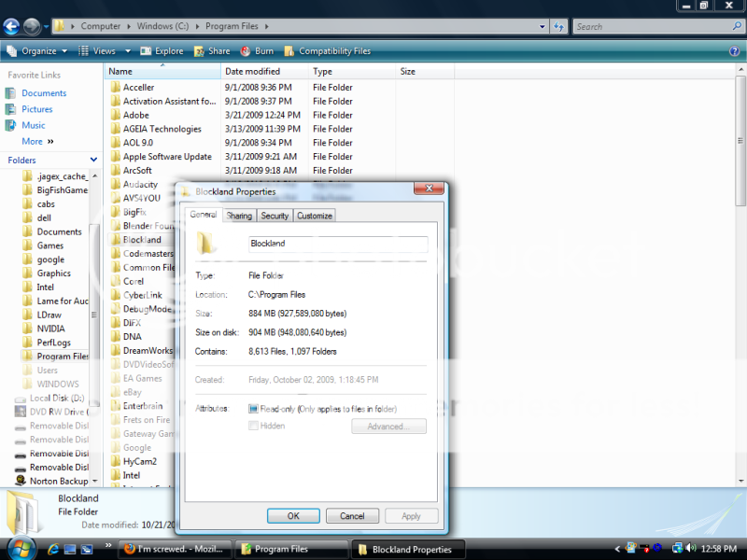Close the Blockland Properties dialog

(429, 189)
